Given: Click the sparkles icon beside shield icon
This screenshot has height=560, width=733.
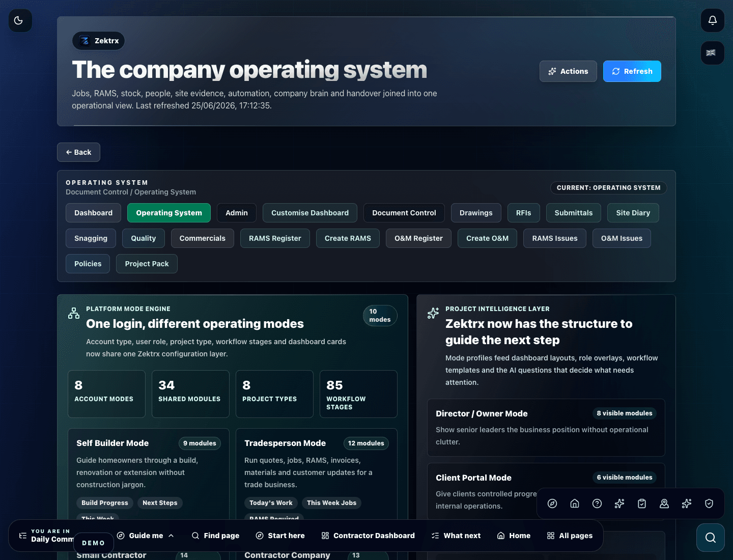Looking at the screenshot, I should 687,503.
